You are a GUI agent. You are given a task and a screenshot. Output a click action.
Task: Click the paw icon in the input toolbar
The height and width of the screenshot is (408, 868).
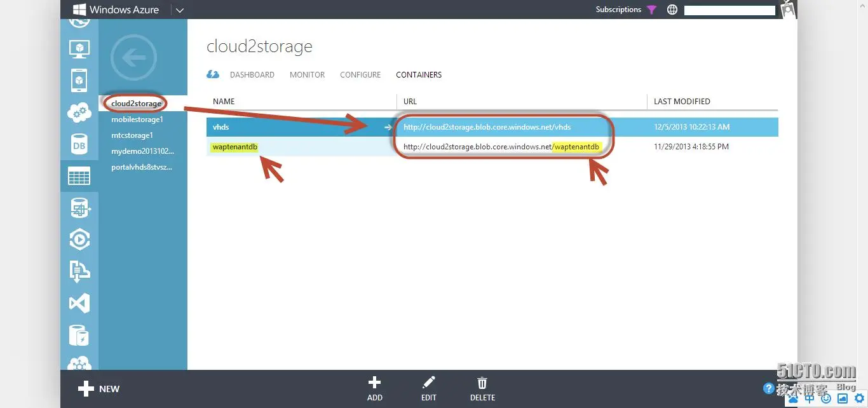click(x=793, y=398)
